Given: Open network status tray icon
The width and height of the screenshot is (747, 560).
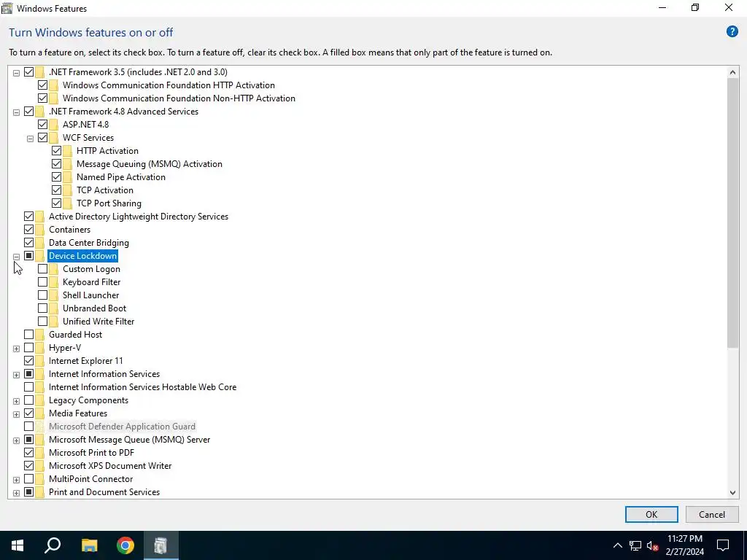Looking at the screenshot, I should click(x=635, y=545).
